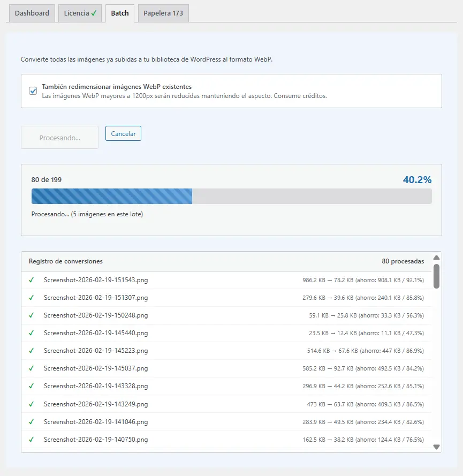Click the success check icon for Screenshot-2026-02-19-151307.png
Viewport: 463px width, 476px height.
click(31, 297)
